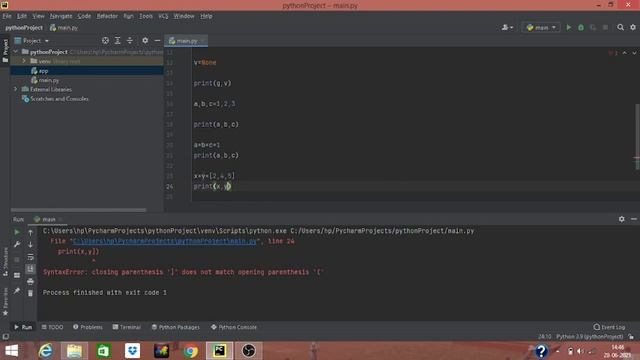Click the Restore Layout icon in Run panel
This screenshot has width=640, height=360.
(17, 276)
